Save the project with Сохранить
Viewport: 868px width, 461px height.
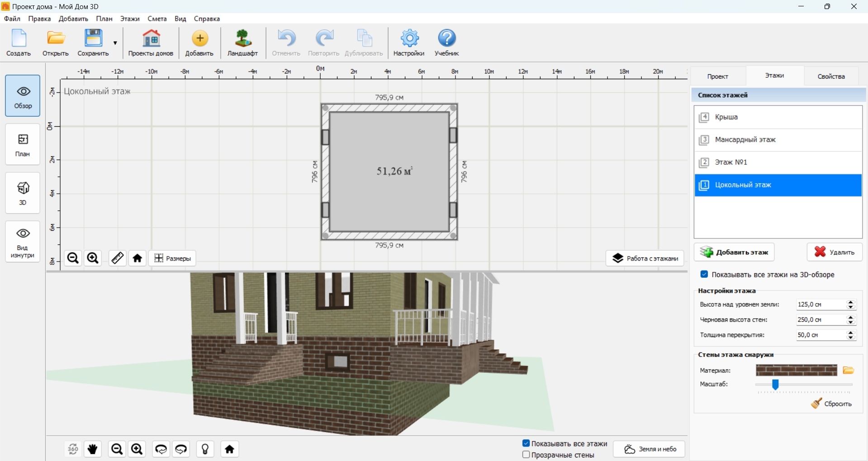coord(93,43)
